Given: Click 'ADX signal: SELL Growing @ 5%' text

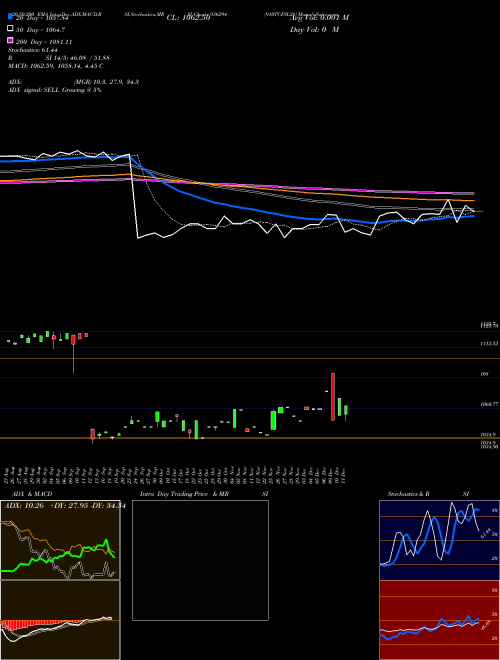Looking at the screenshot, I should pyautogui.click(x=55, y=90).
